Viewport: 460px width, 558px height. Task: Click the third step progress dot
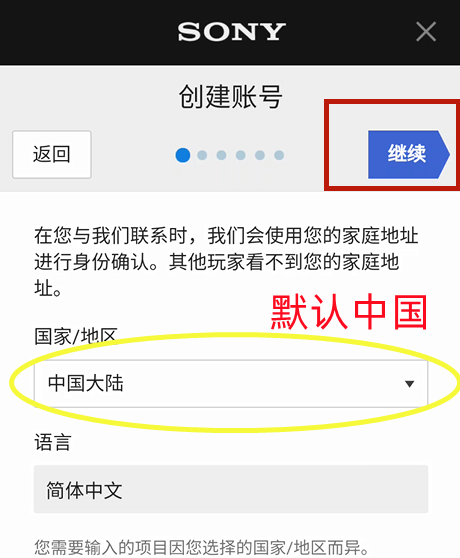[221, 155]
